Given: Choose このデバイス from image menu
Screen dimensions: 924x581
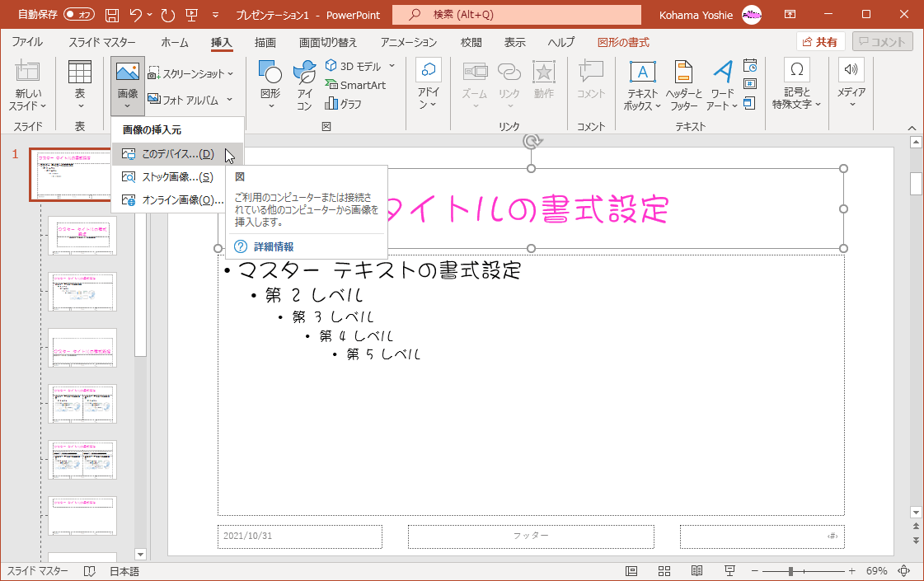Looking at the screenshot, I should coord(176,154).
